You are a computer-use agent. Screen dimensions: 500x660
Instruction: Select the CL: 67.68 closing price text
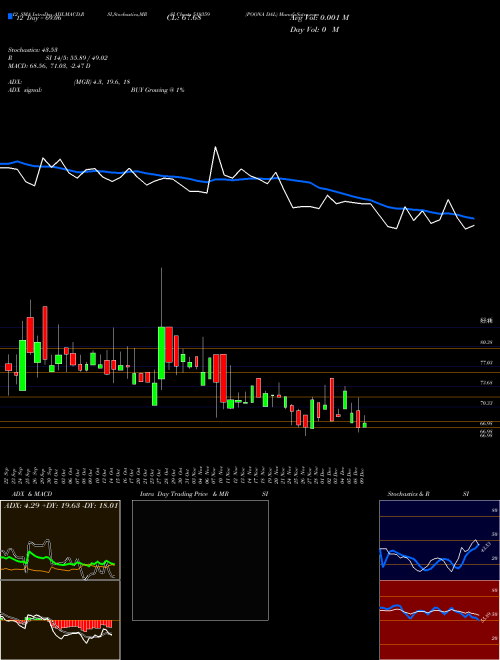[184, 18]
